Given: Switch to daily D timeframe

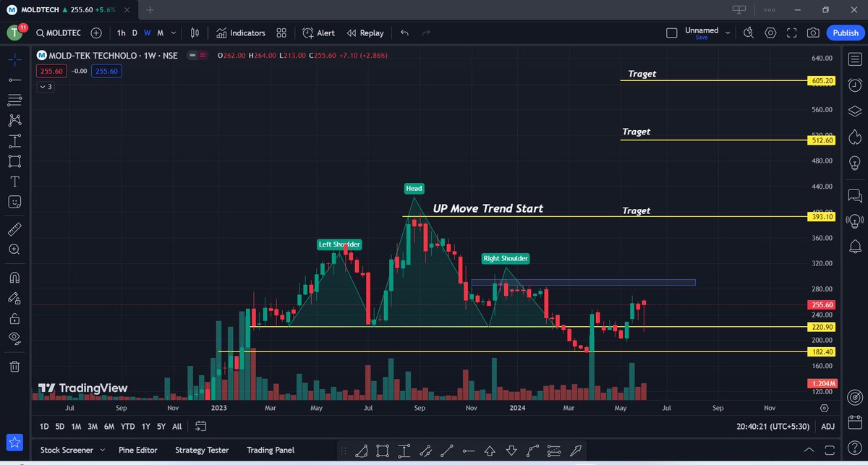Looking at the screenshot, I should click(x=135, y=33).
